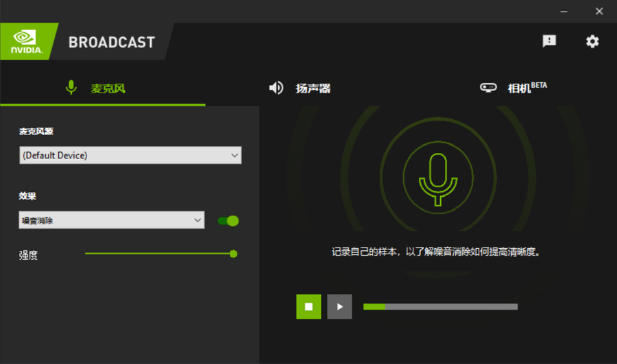Minimize the Broadcast window
Screen dimensions: 617x364
564,11
